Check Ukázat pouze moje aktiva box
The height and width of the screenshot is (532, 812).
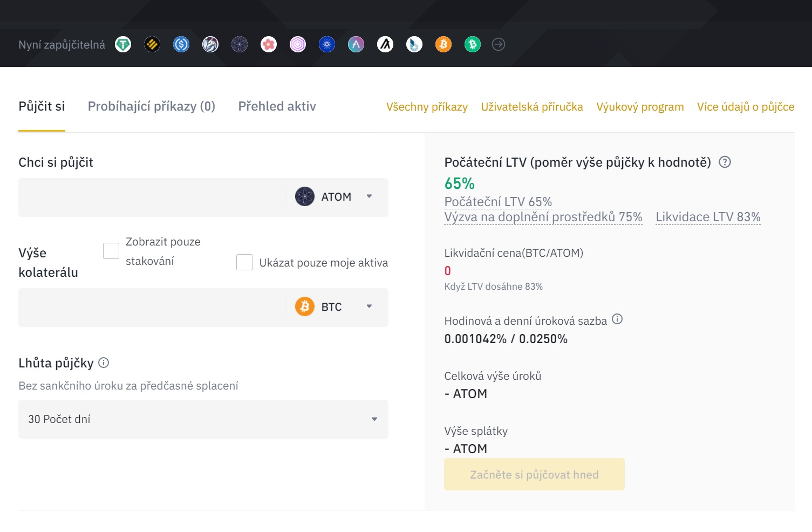(x=244, y=262)
